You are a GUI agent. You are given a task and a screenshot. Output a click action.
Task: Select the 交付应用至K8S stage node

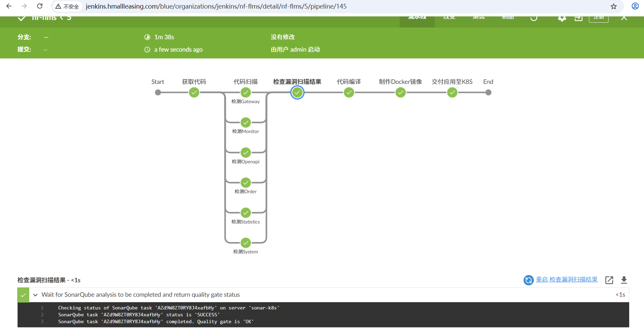[452, 92]
